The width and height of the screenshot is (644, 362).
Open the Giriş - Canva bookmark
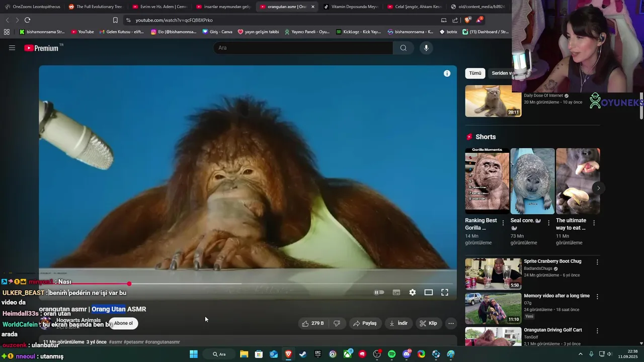coord(217,32)
